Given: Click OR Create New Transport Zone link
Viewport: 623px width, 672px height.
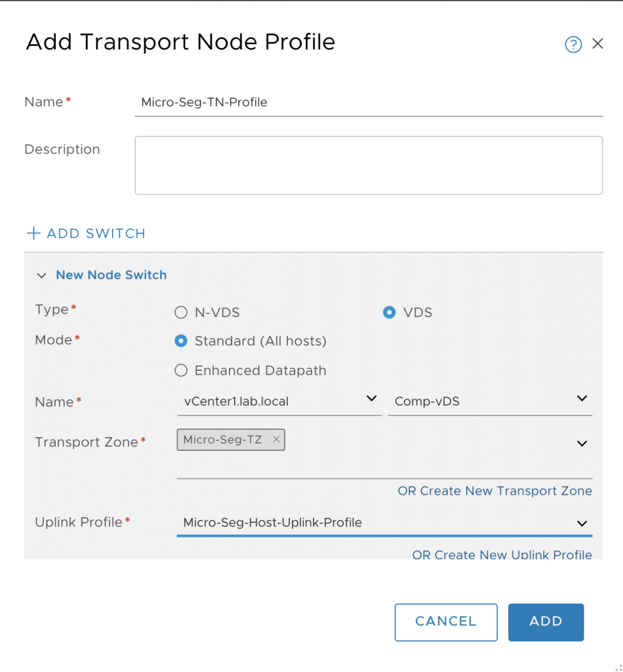Looking at the screenshot, I should [494, 491].
